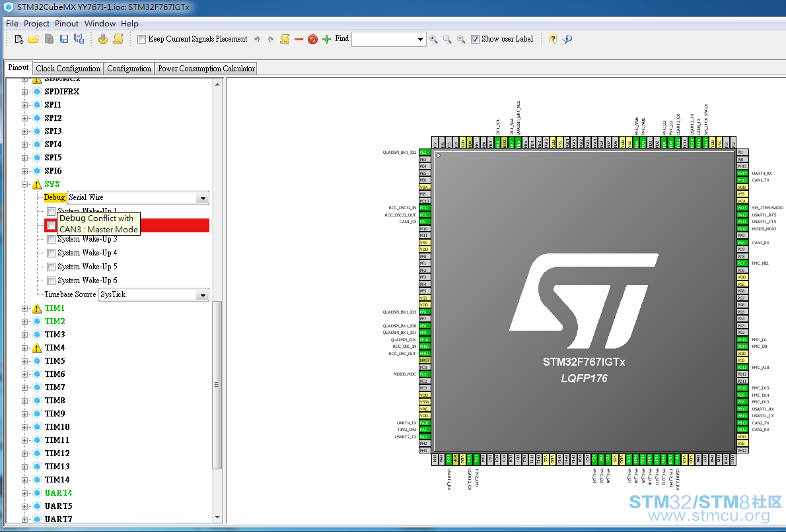
Task: Open the File menu
Action: pos(12,24)
